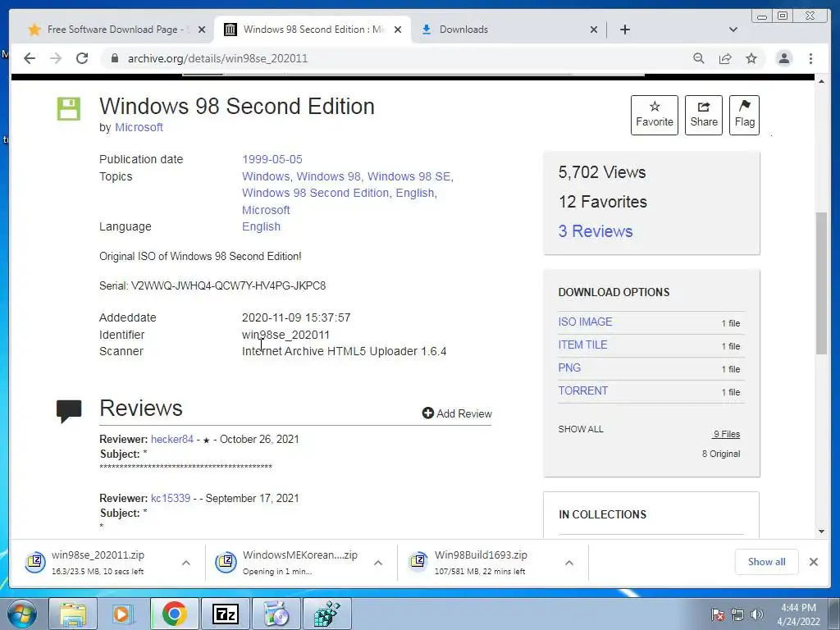Close the Downloads tab

tap(594, 30)
